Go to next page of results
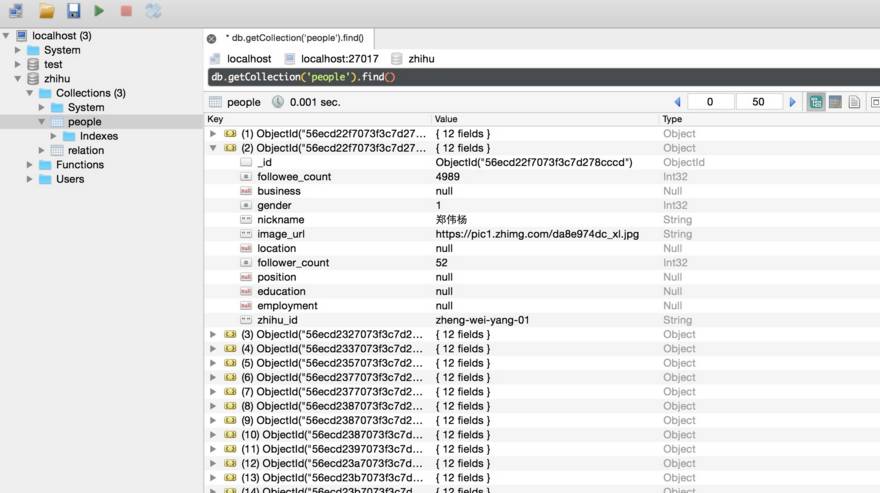Viewport: 880px width, 493px height. pos(793,102)
